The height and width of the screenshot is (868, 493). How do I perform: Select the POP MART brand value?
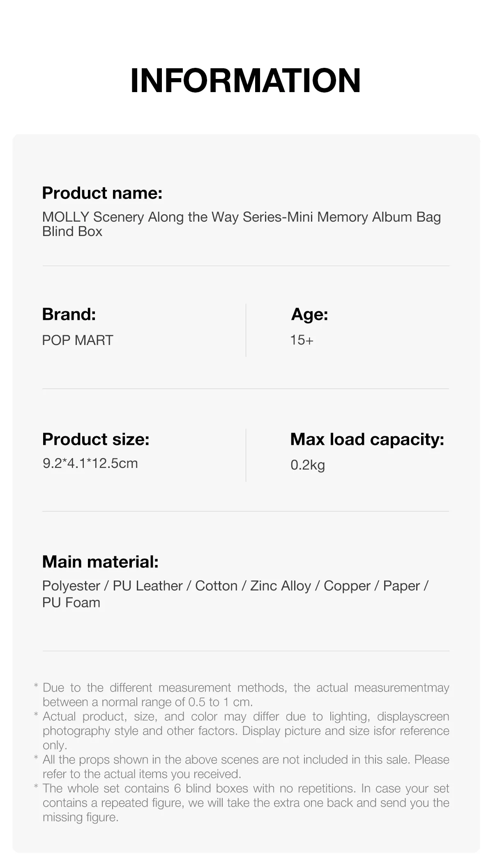[x=78, y=340]
